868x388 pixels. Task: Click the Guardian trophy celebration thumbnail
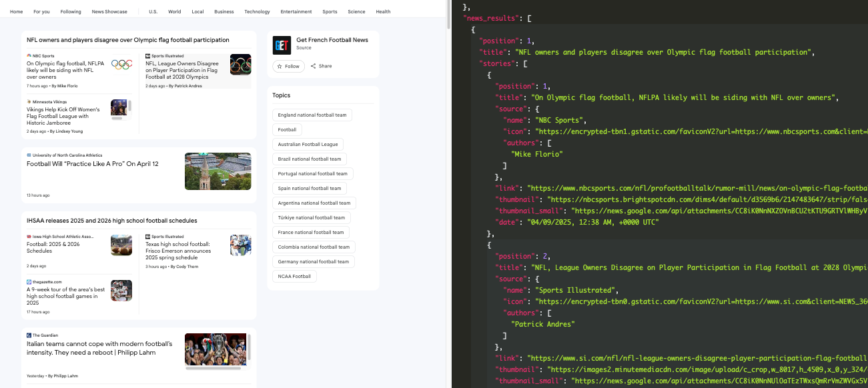215,349
